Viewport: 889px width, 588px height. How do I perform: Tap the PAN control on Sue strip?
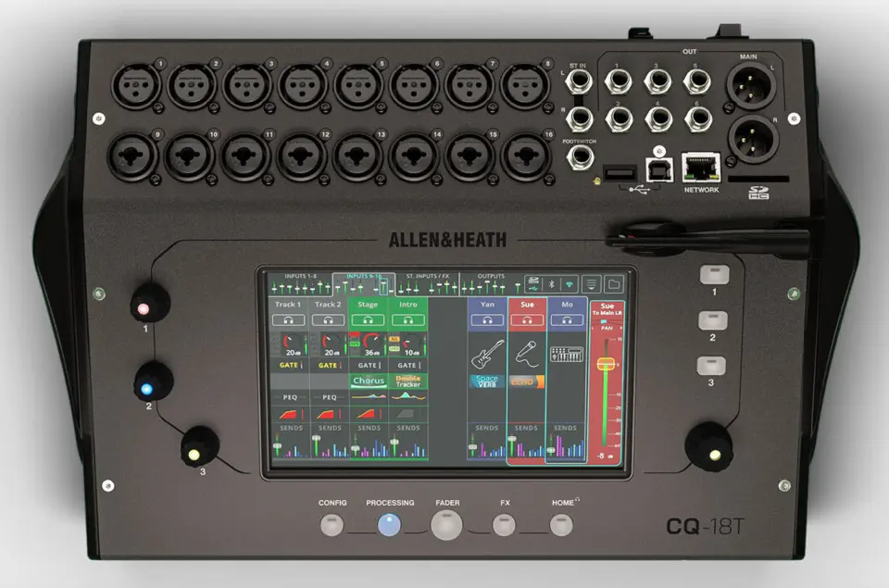tap(607, 325)
